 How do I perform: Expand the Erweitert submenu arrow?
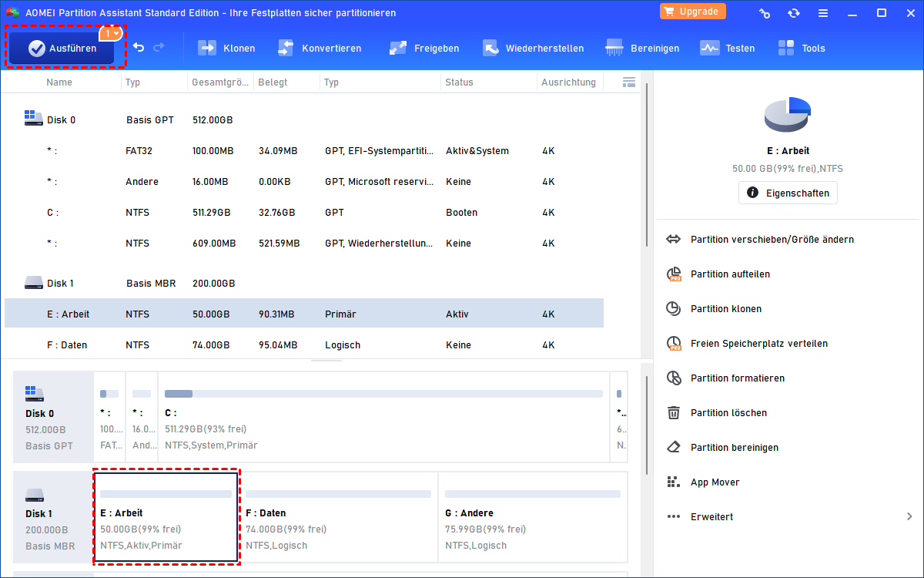click(909, 517)
